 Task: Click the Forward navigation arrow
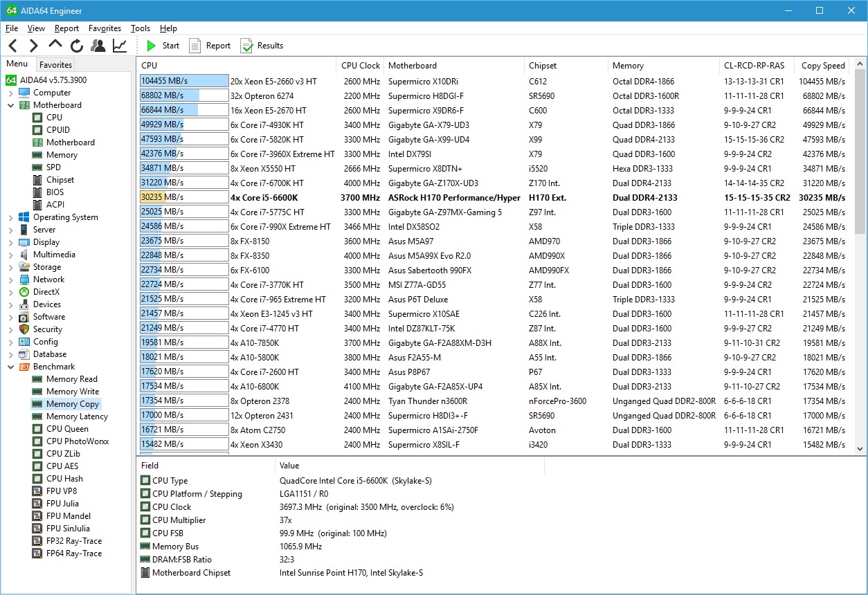tap(33, 46)
